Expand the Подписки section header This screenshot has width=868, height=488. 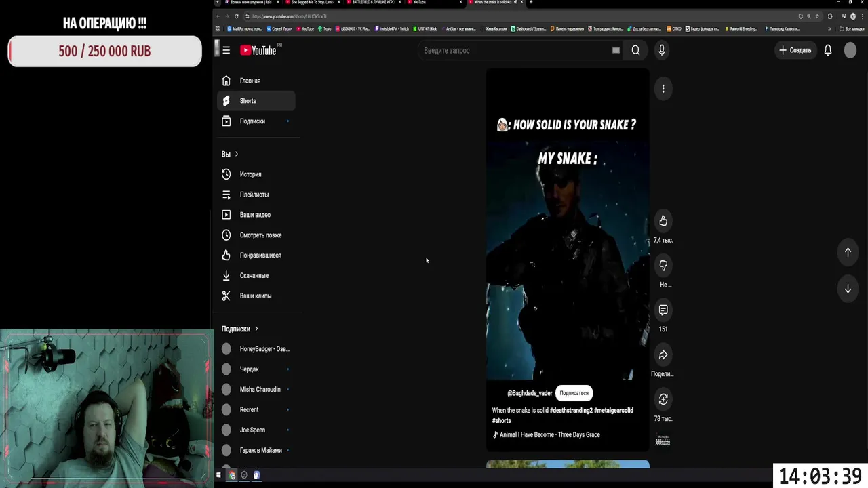click(239, 329)
